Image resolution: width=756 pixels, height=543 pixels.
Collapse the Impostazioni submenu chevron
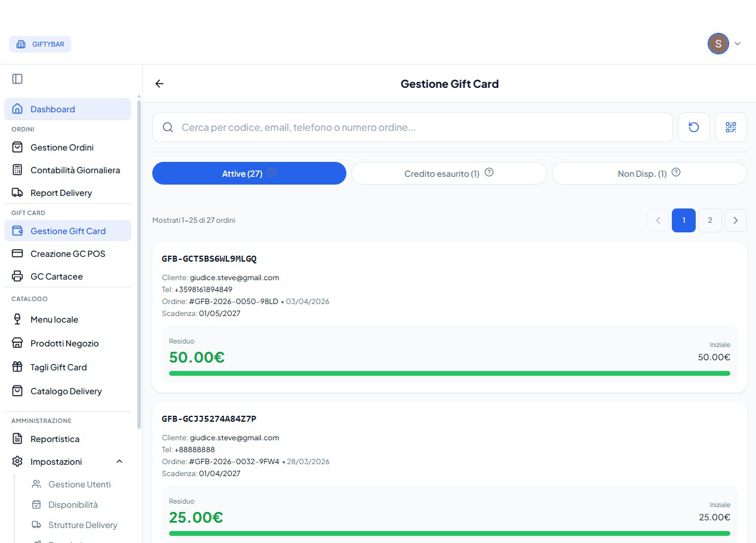(119, 462)
